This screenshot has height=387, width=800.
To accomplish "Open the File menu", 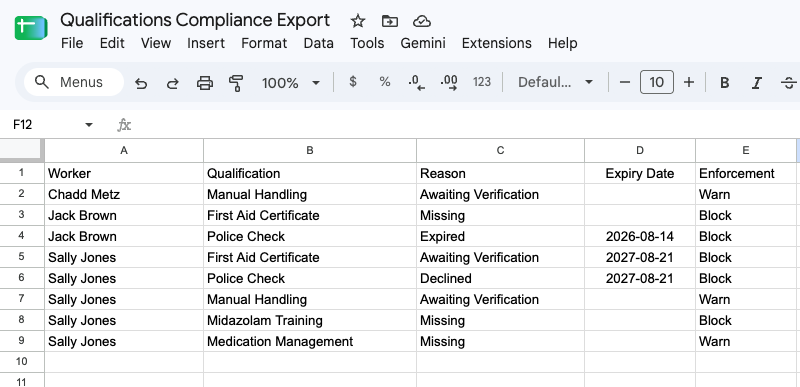I will coord(72,43).
